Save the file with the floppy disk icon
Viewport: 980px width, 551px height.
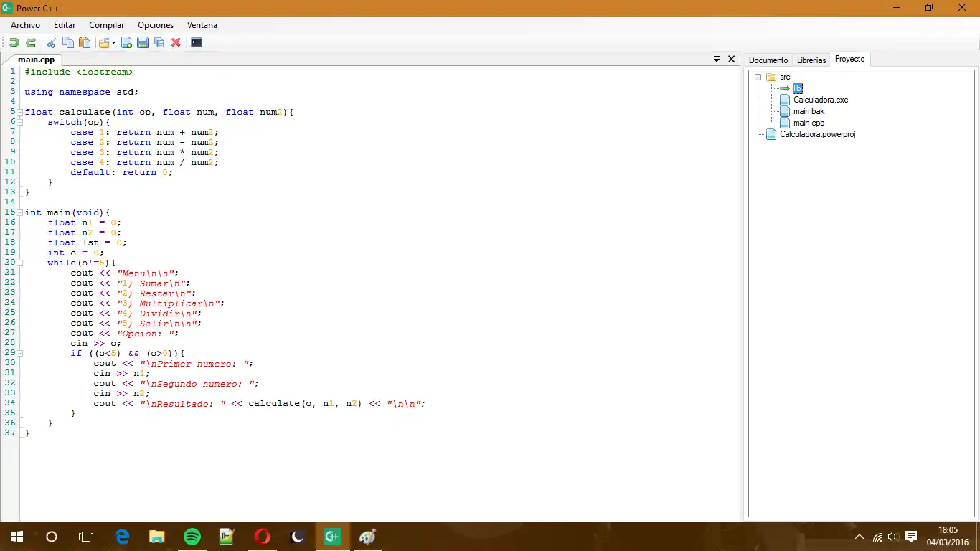(x=143, y=43)
